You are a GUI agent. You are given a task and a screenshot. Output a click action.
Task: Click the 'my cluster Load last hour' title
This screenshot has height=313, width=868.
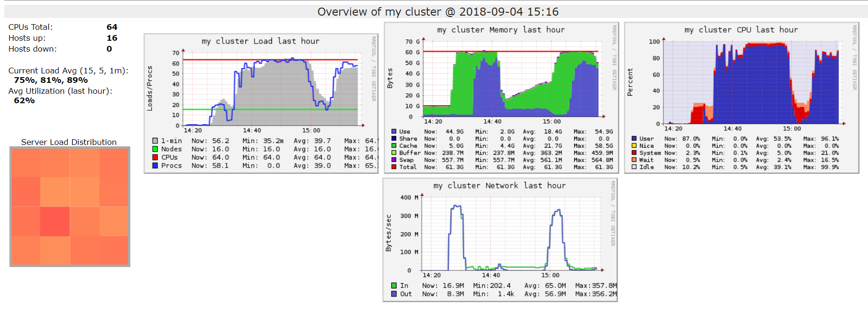click(261, 41)
